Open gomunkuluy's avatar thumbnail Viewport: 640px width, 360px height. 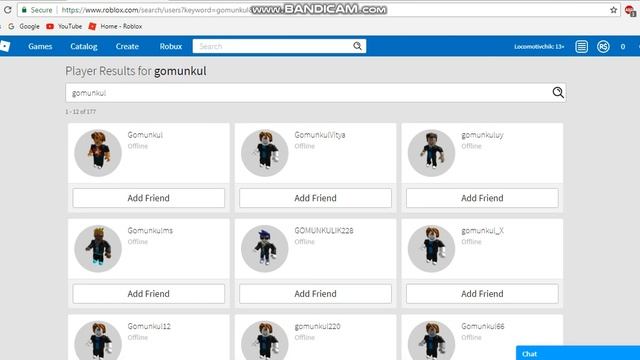[431, 153]
